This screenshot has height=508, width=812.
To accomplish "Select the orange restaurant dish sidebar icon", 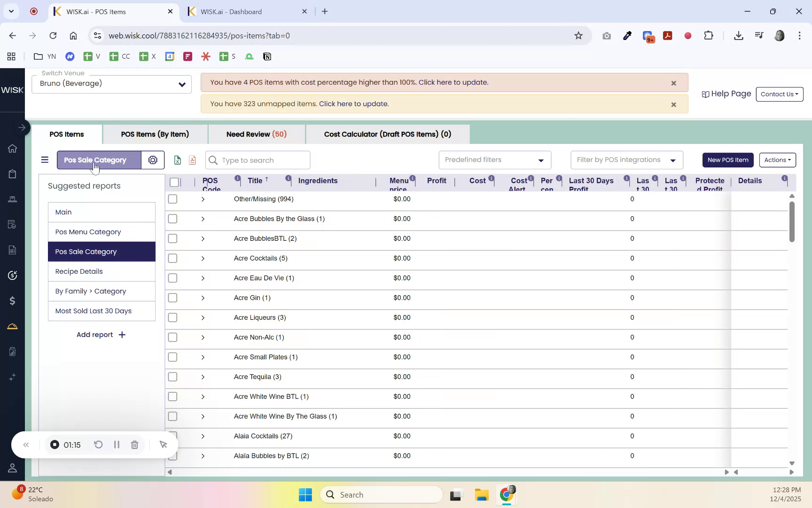I will click(12, 326).
